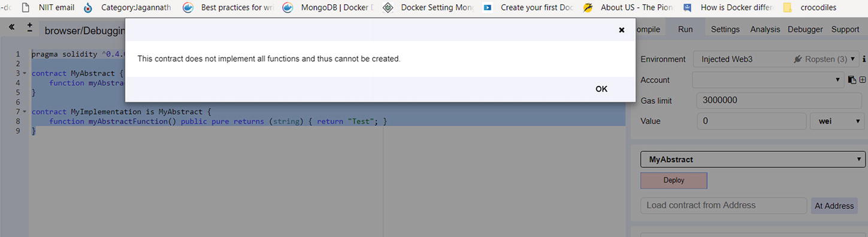
Task: Open the Create your first Doc bookmark
Action: pos(528,8)
